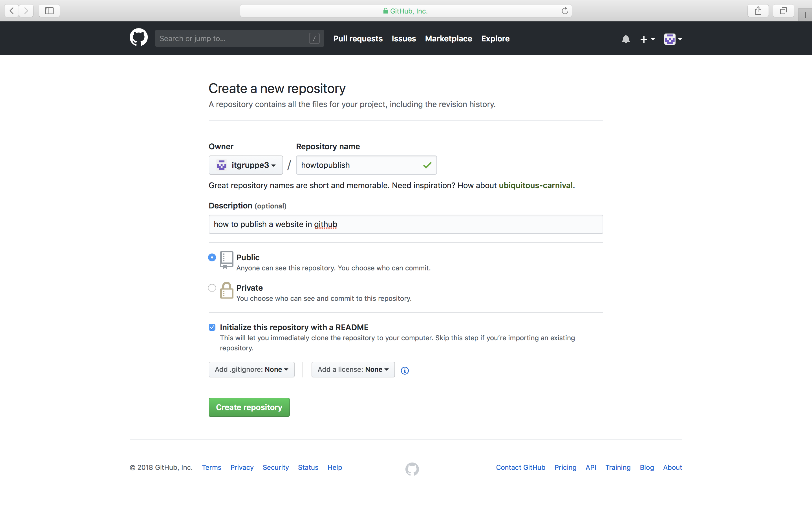The image size is (812, 507).
Task: Reload the page using the refresh icon
Action: coord(565,10)
